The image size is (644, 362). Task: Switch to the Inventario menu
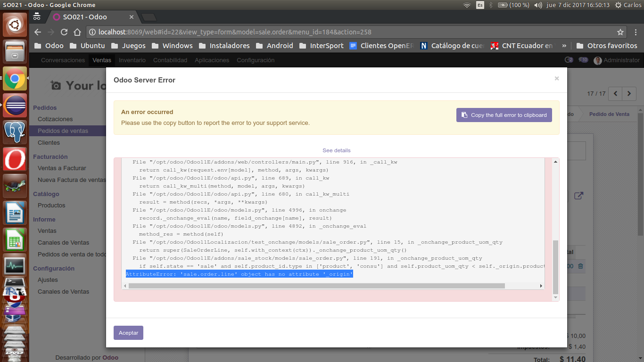pos(132,60)
